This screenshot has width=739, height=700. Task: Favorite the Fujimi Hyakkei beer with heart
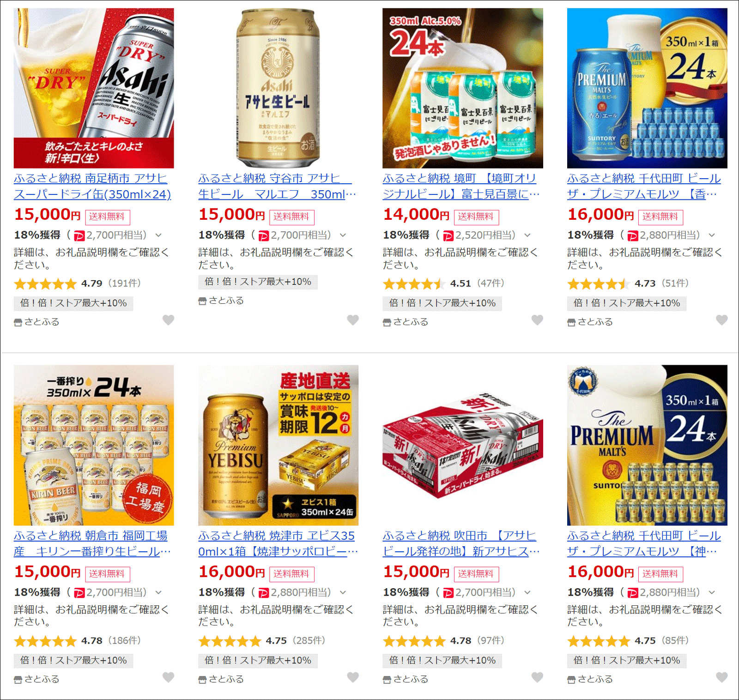click(x=537, y=320)
